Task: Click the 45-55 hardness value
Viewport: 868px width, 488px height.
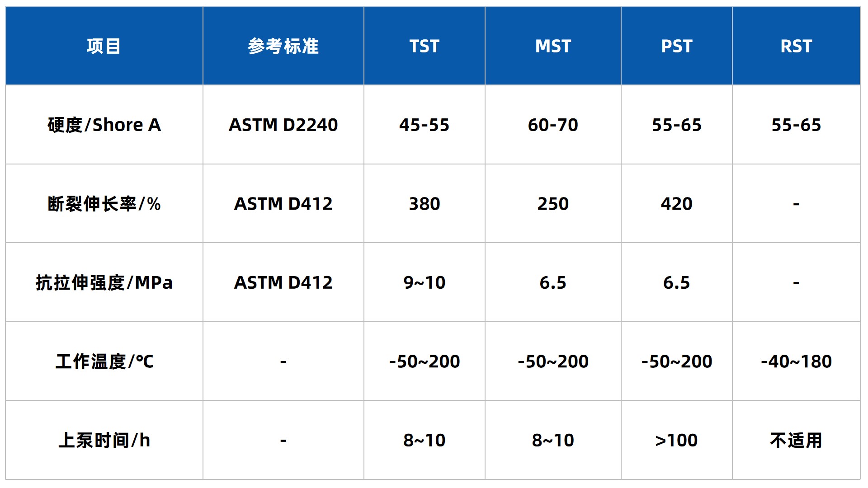Action: (424, 125)
